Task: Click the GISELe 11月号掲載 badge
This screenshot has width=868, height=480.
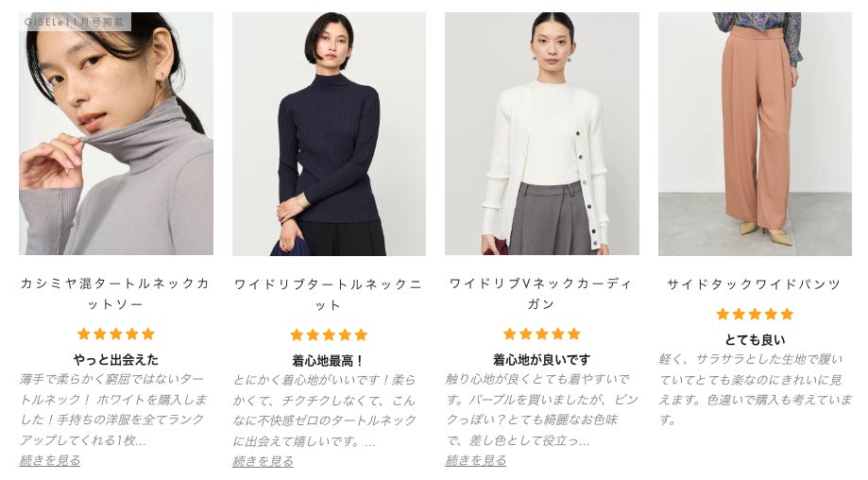Action: click(x=75, y=22)
